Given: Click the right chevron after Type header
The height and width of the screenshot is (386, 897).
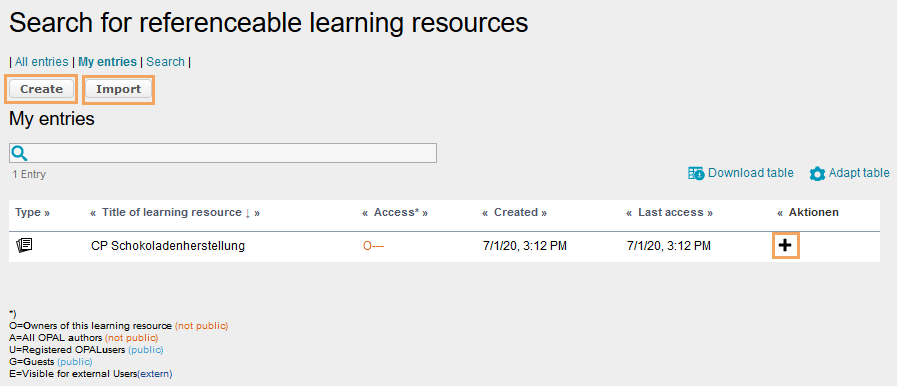Looking at the screenshot, I should tap(46, 213).
